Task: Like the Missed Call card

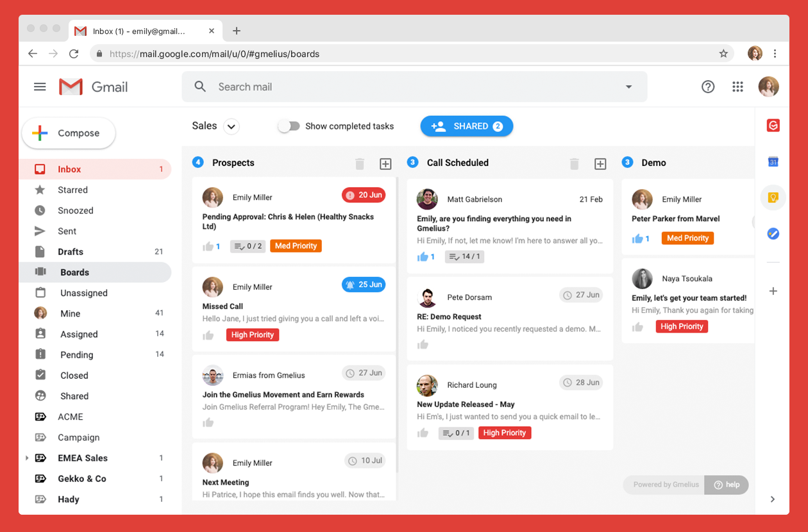Action: (208, 335)
